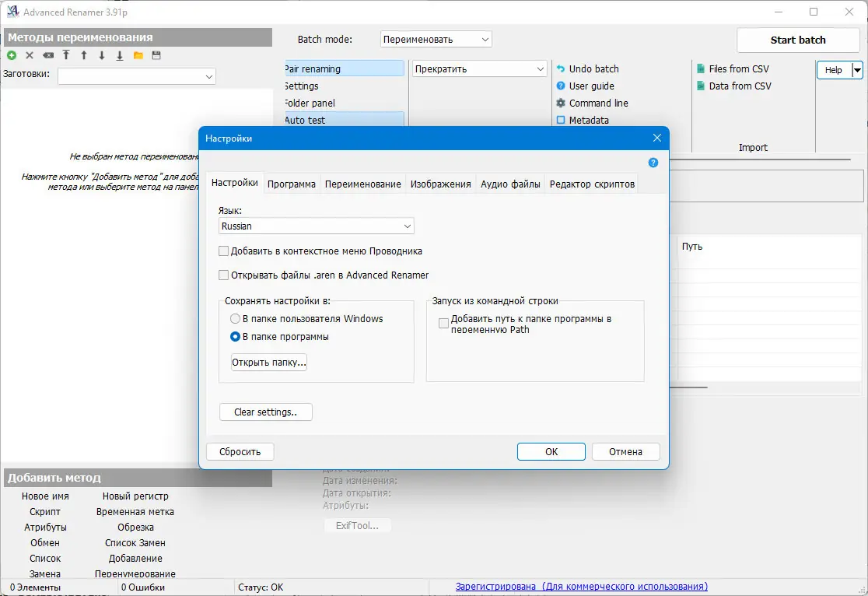Image resolution: width=868 pixels, height=596 pixels.
Task: Open methods from folder icon
Action: pyautogui.click(x=138, y=55)
